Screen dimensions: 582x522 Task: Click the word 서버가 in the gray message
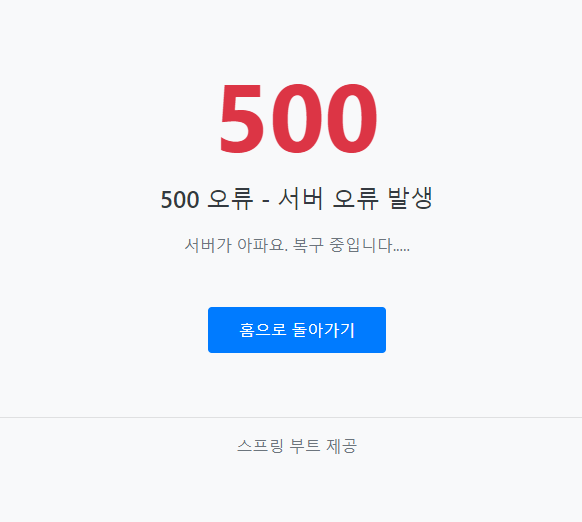(208, 245)
